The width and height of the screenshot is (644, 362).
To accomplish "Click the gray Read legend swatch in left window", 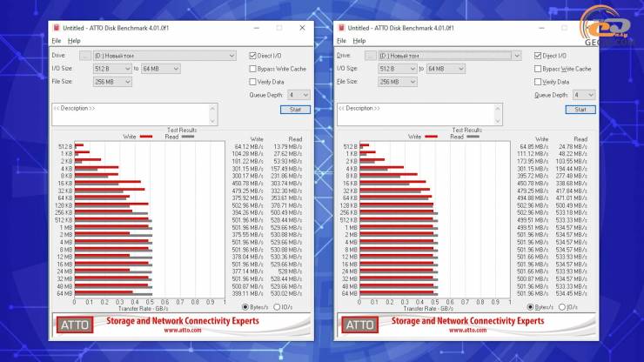I will pos(188,137).
